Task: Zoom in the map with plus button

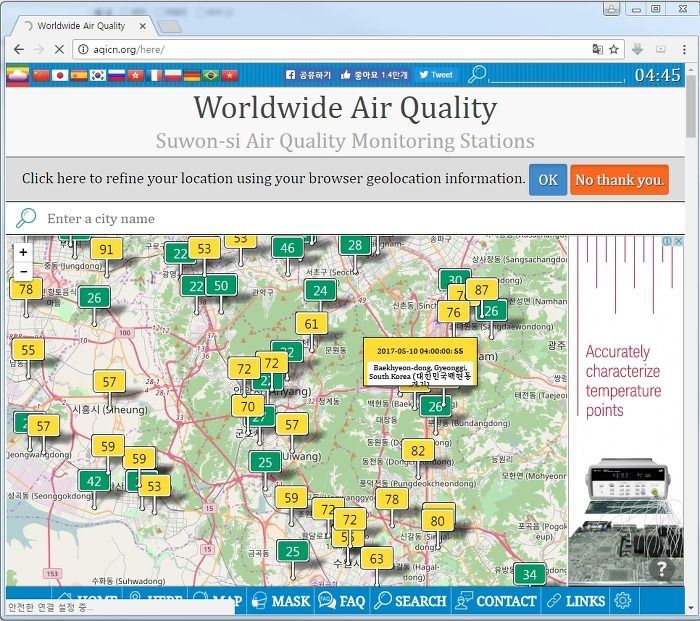Action: 23,252
